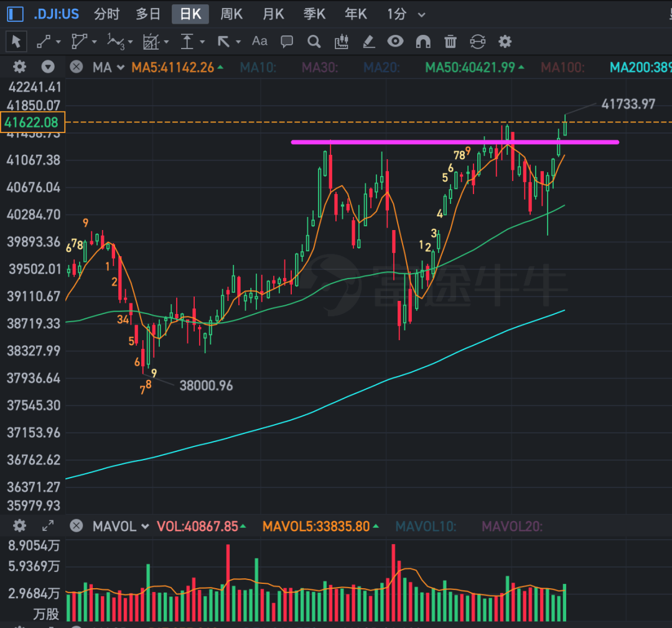This screenshot has height=628, width=672.
Task: Select the Aa text annotation tool
Action: tap(259, 42)
